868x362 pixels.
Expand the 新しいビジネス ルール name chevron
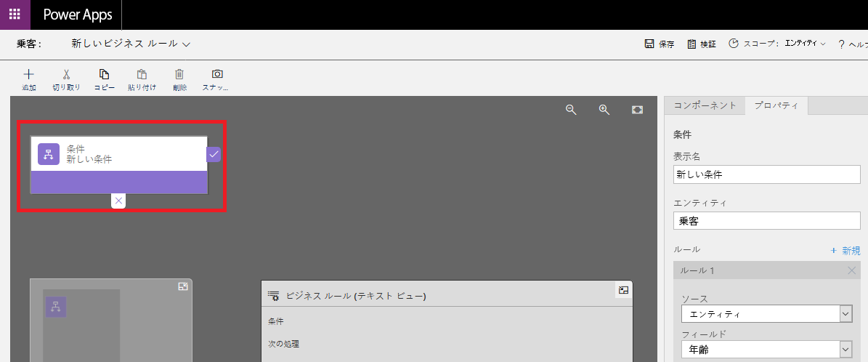pyautogui.click(x=187, y=44)
